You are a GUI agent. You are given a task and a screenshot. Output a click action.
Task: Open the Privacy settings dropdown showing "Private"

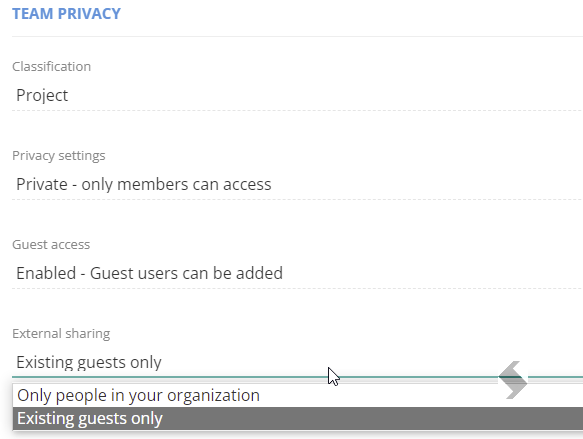pos(297,184)
